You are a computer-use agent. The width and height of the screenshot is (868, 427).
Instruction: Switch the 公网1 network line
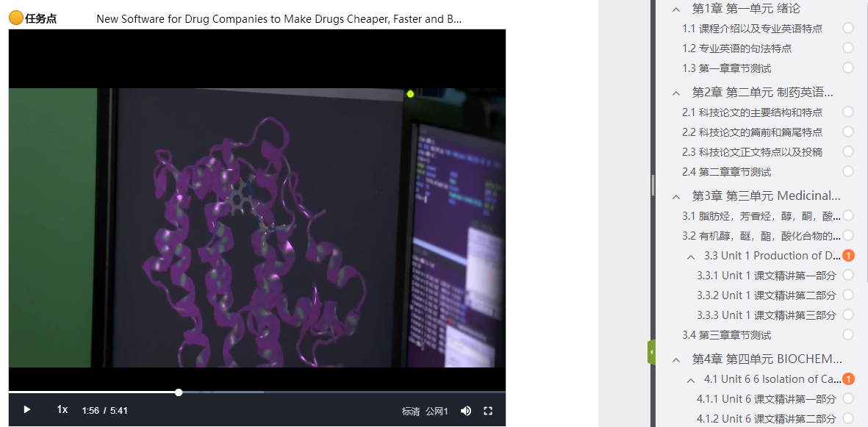point(437,411)
